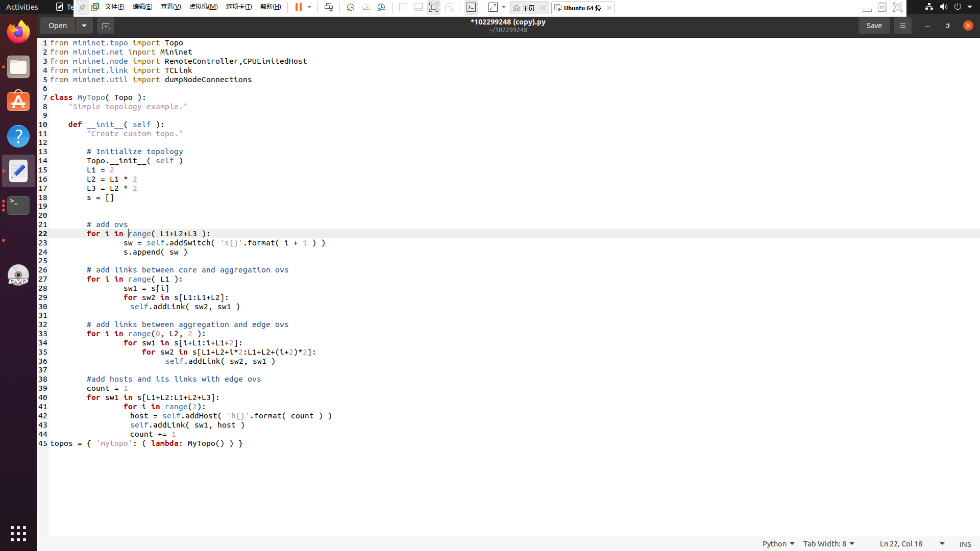Screen dimensions: 980x551
Task: Pause the virtual machine
Action: (x=299, y=7)
